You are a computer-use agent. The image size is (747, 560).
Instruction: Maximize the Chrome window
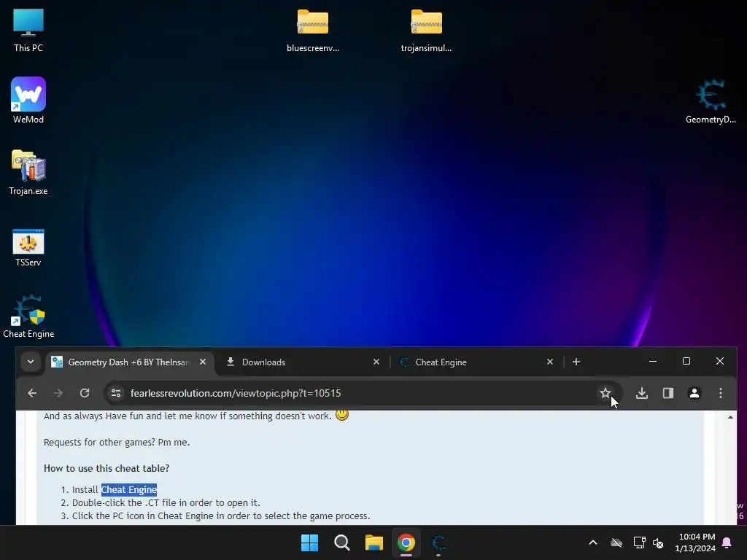(x=686, y=362)
